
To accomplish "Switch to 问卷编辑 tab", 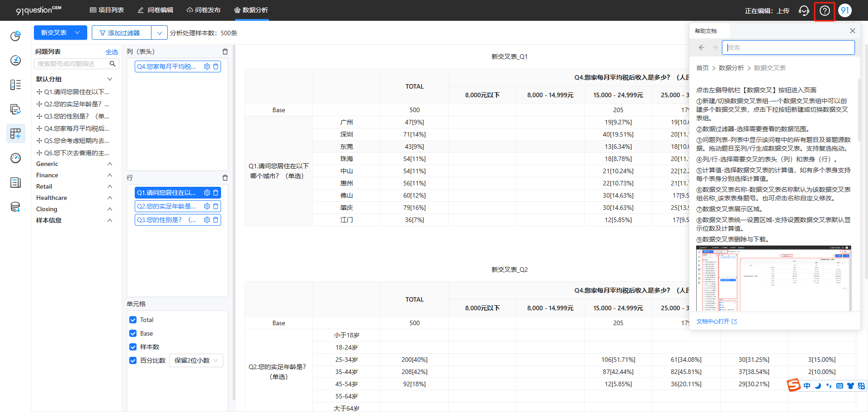I will [156, 10].
